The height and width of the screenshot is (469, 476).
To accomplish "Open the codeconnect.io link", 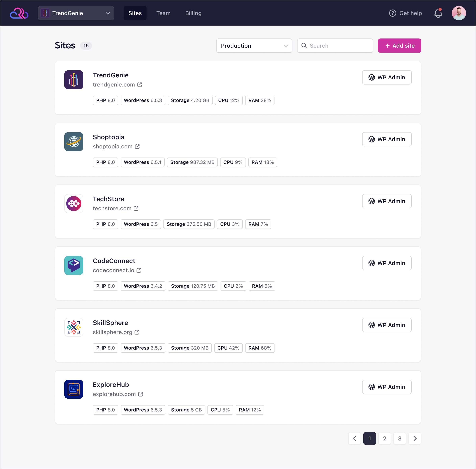I will (113, 270).
